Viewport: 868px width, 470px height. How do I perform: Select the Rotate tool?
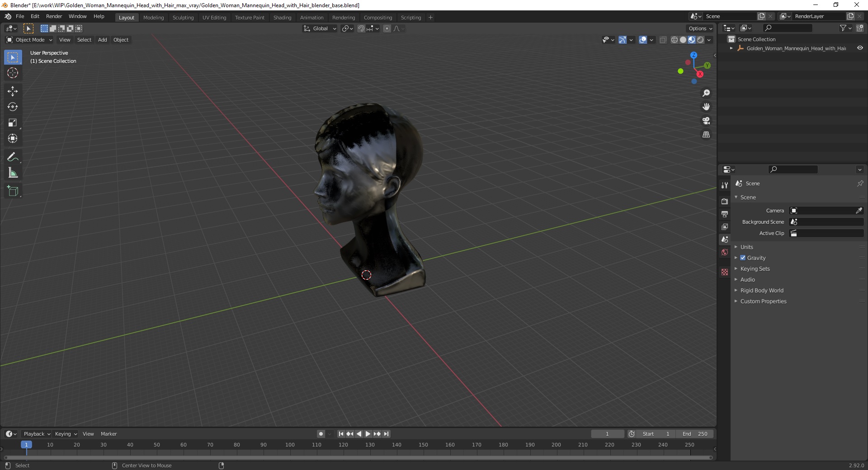pyautogui.click(x=13, y=107)
